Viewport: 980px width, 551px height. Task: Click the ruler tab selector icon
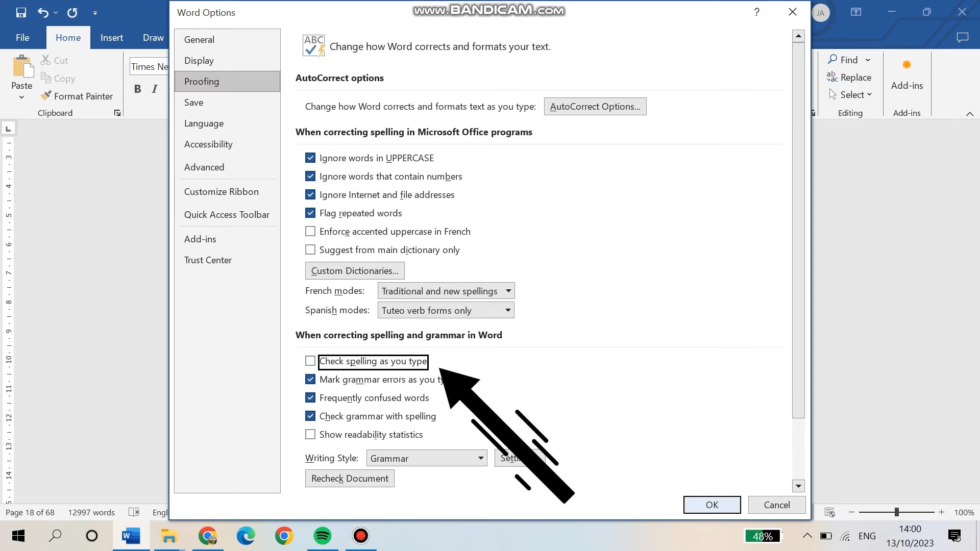pos(8,128)
